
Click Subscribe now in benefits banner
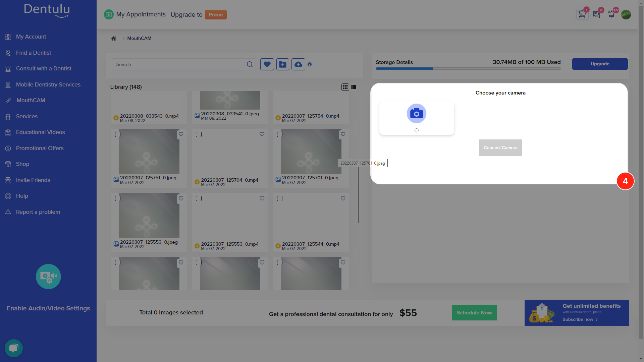click(580, 319)
